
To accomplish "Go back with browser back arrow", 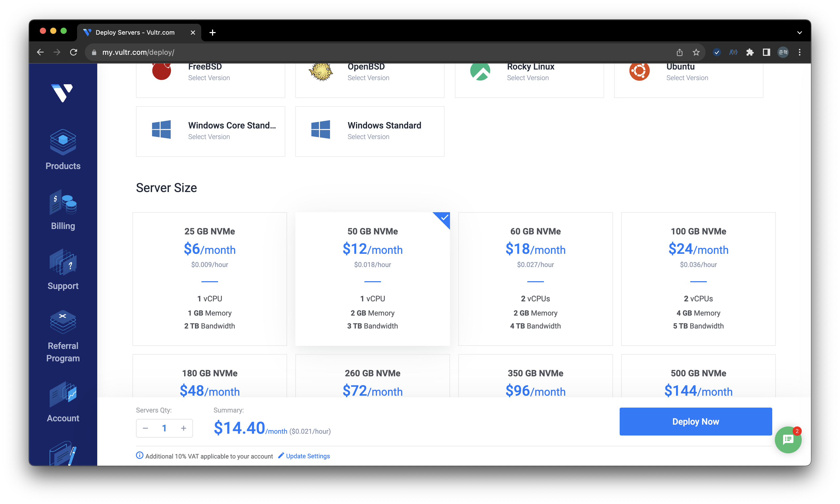I will pos(40,52).
